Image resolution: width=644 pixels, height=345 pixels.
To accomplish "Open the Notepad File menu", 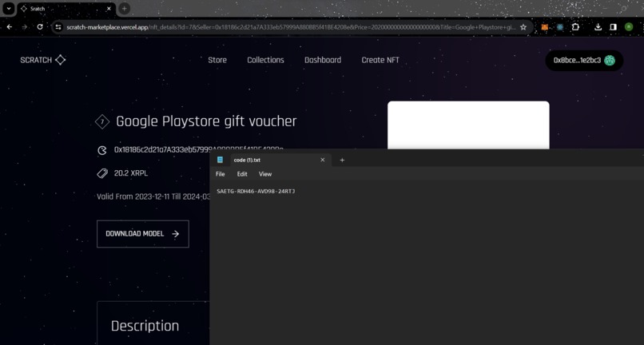I will tap(221, 174).
